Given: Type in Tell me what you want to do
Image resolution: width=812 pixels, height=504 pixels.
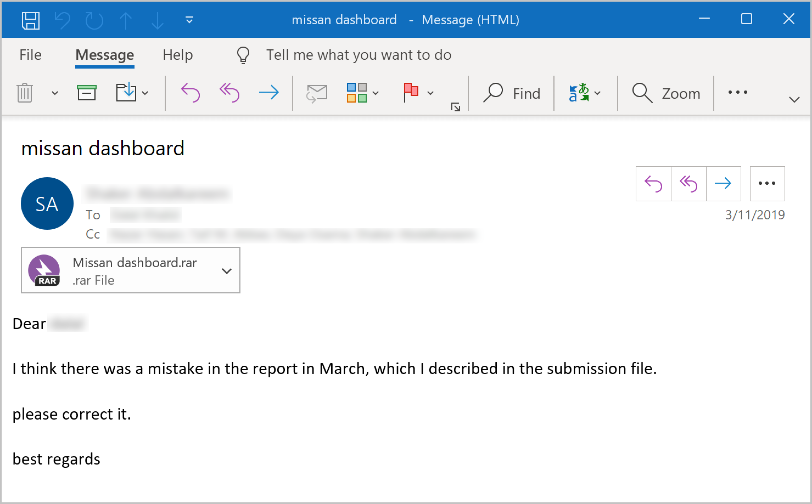Looking at the screenshot, I should 359,55.
